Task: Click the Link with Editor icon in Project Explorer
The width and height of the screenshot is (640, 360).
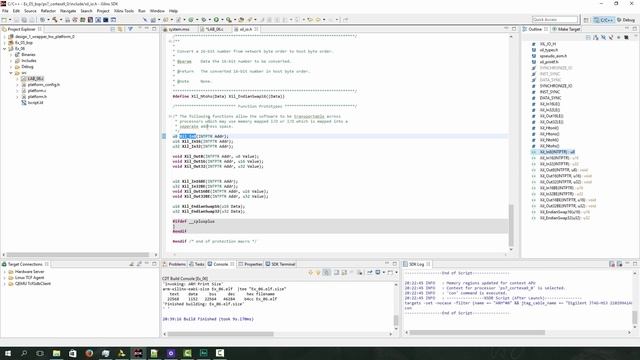Action: point(120,29)
